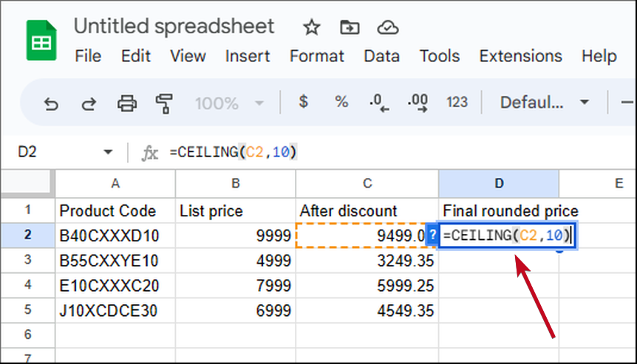Select column A header
637x364 pixels.
(x=115, y=183)
